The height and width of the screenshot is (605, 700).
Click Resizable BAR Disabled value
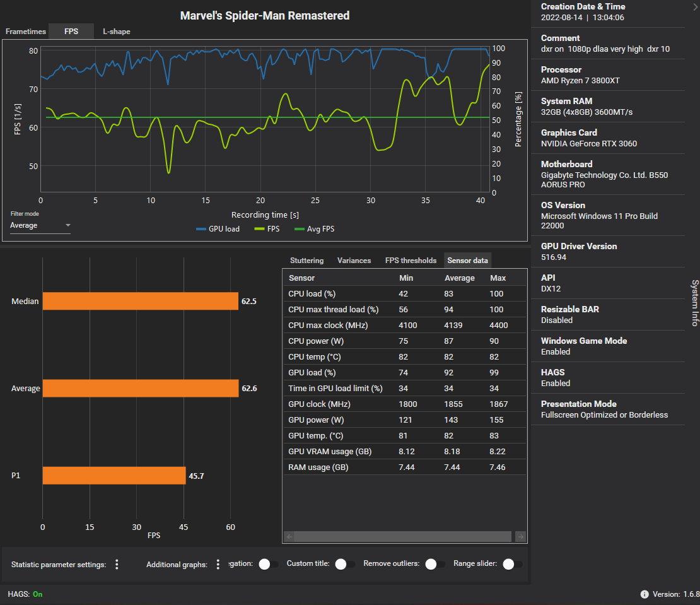point(557,320)
